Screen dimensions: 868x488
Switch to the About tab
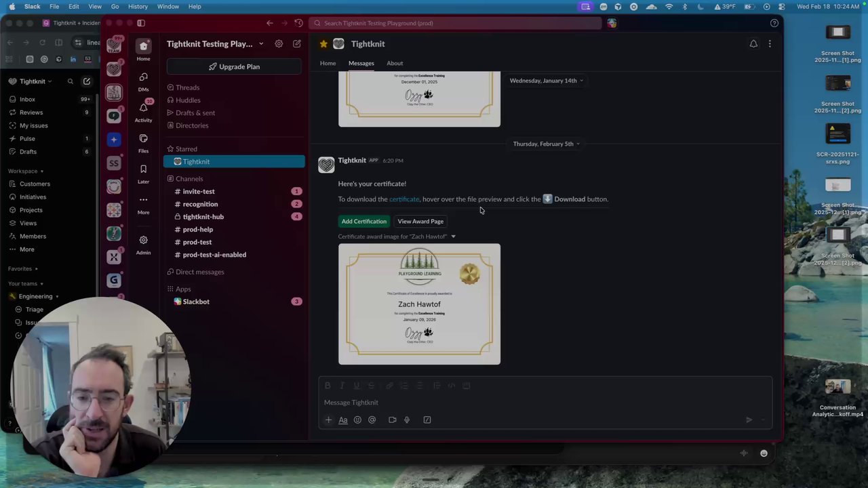(395, 63)
